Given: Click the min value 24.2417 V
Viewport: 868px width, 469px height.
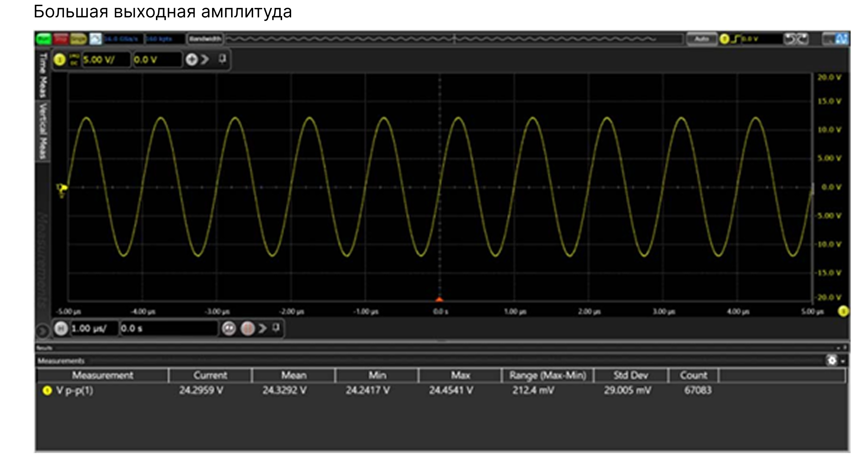Looking at the screenshot, I should tap(368, 390).
